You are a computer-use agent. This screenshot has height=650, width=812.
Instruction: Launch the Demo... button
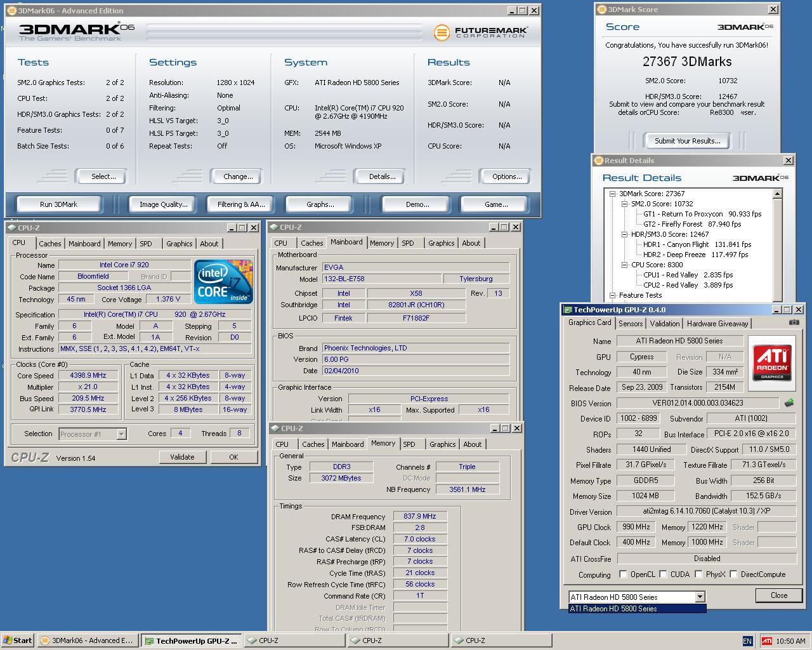pyautogui.click(x=417, y=204)
